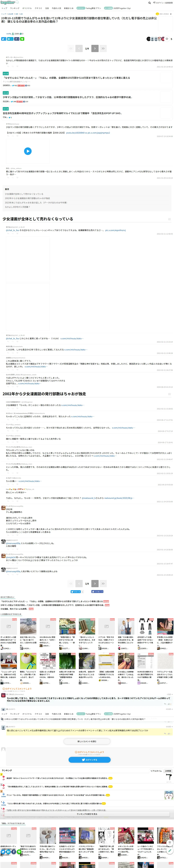
Task: Jump to 2002年から少女漫画誌の発行部数はちゃおが独走 in contents
Action: pos(27,198)
